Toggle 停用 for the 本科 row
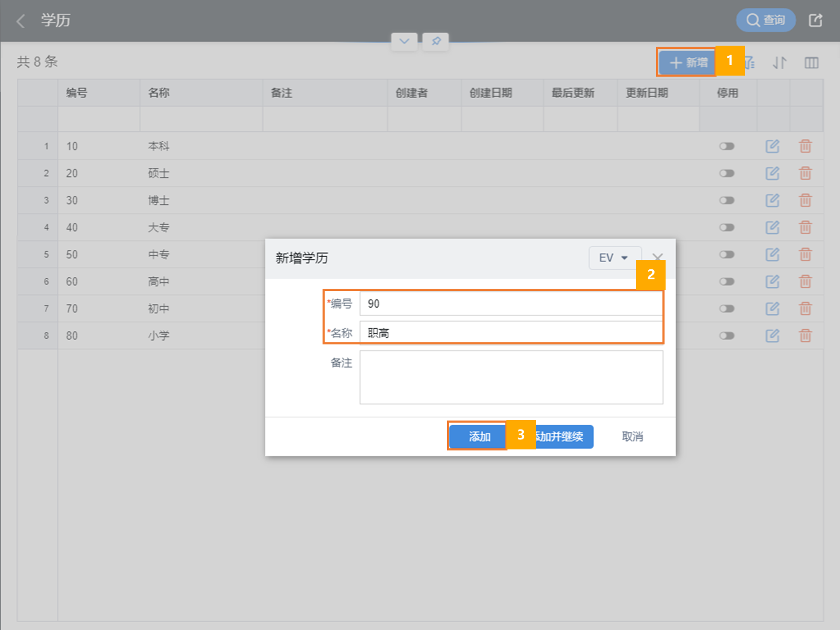Viewport: 840px width, 630px height. (727, 146)
